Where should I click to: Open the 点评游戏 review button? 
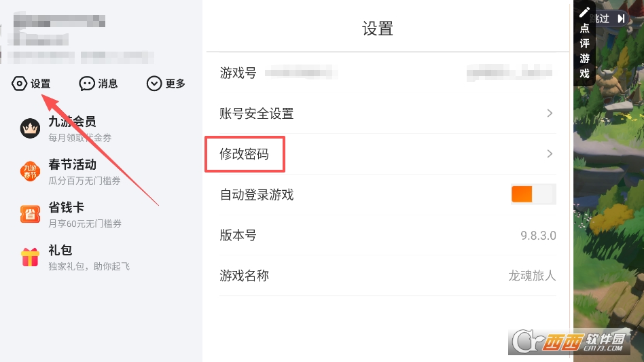click(x=584, y=51)
